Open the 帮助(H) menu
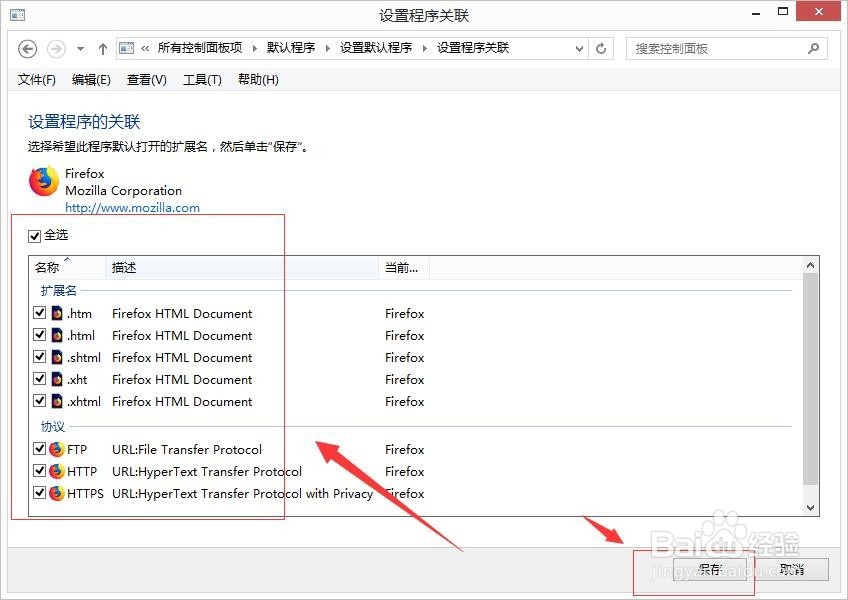Screen dimensions: 848x600 [258, 80]
